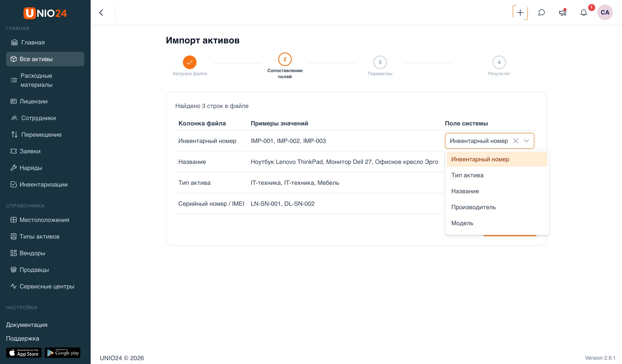This screenshot has height=364, width=622.
Task: Click the back arrow in header
Action: click(x=101, y=13)
